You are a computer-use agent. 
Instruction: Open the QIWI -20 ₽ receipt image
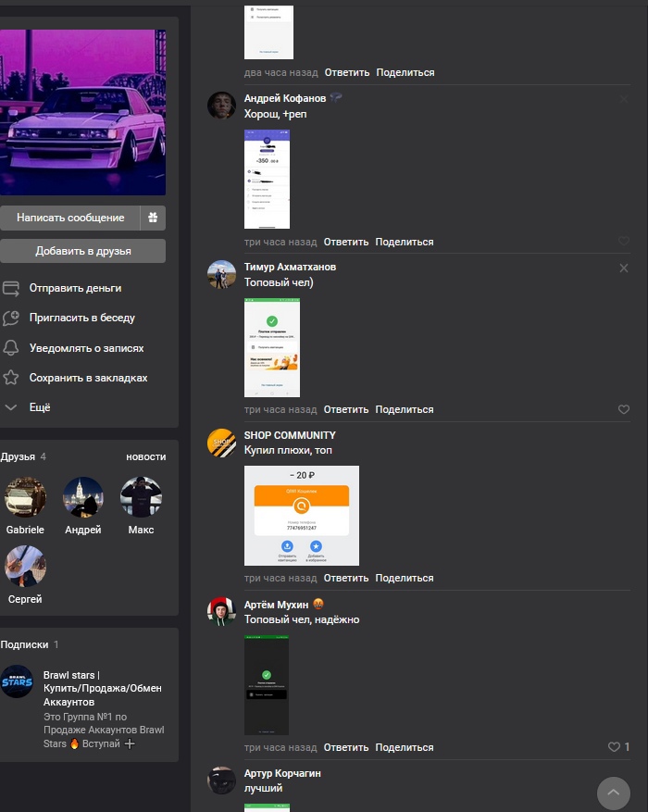click(x=301, y=516)
